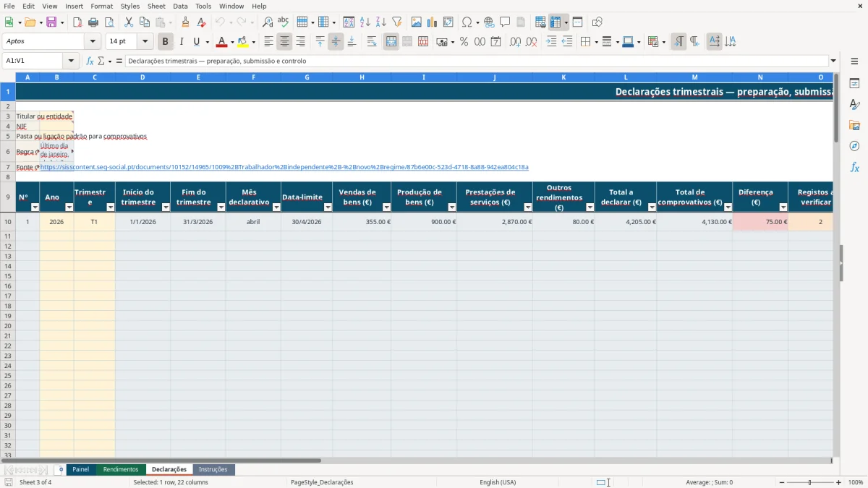Export directly as PDF

pos(78,22)
